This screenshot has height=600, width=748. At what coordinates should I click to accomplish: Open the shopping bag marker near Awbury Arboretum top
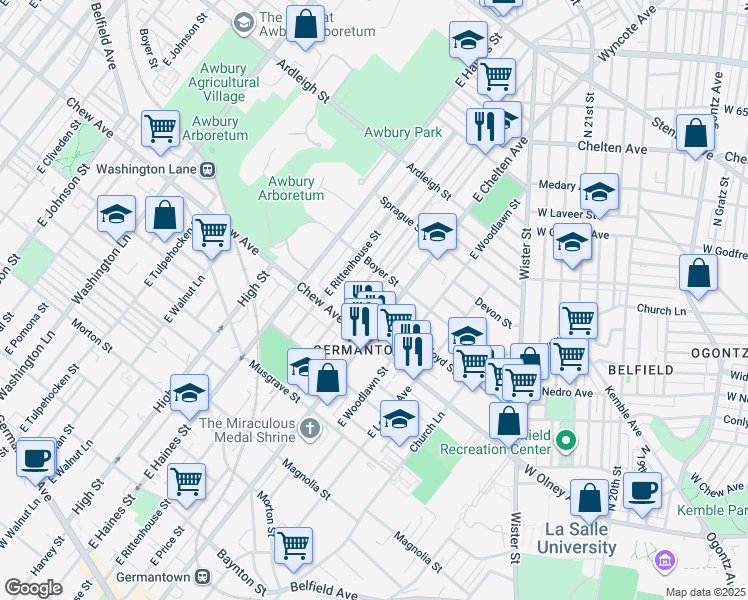(306, 26)
